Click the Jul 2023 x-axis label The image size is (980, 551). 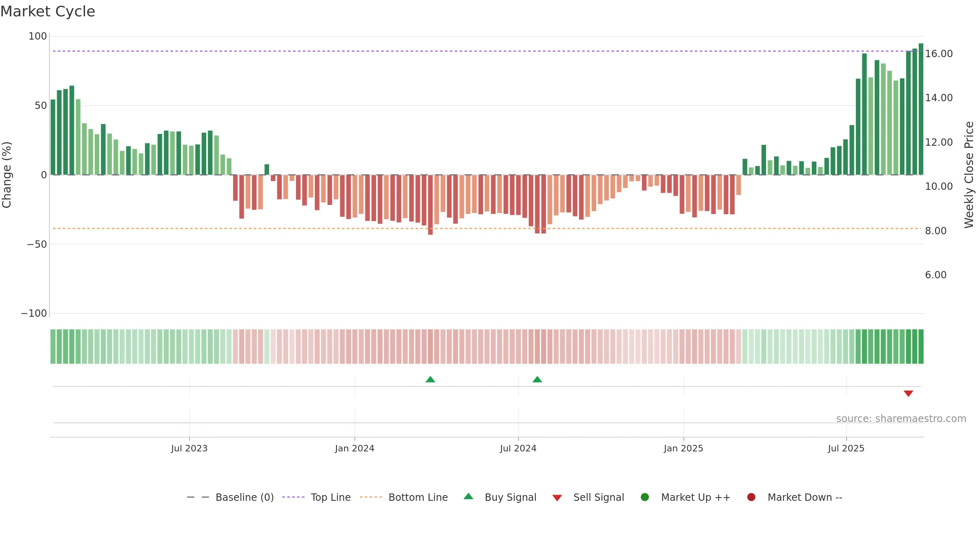click(x=189, y=449)
